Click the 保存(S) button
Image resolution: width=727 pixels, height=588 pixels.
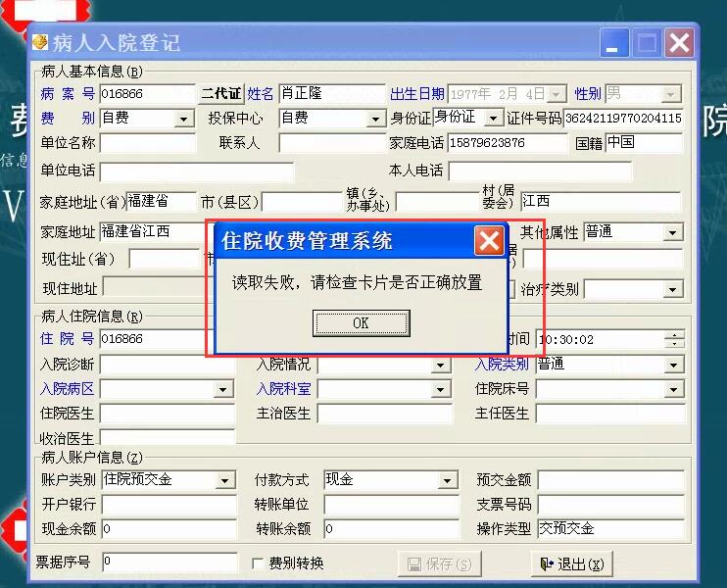tap(439, 563)
